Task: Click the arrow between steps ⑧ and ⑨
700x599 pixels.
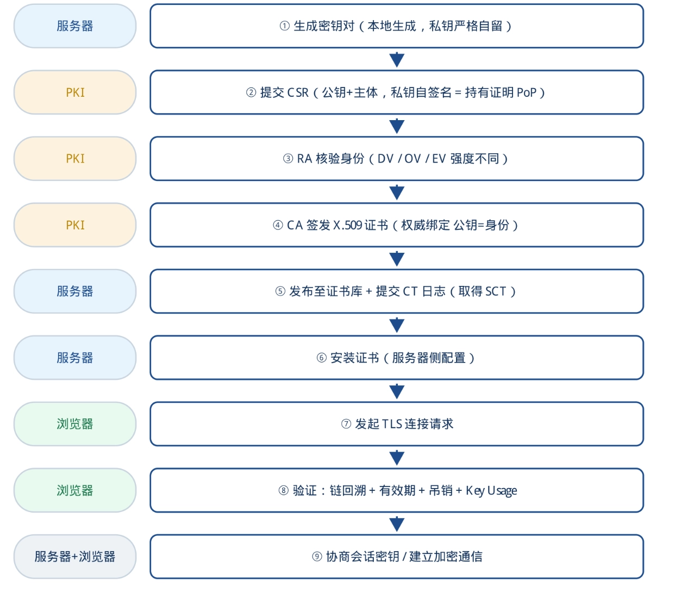Action: pyautogui.click(x=397, y=524)
